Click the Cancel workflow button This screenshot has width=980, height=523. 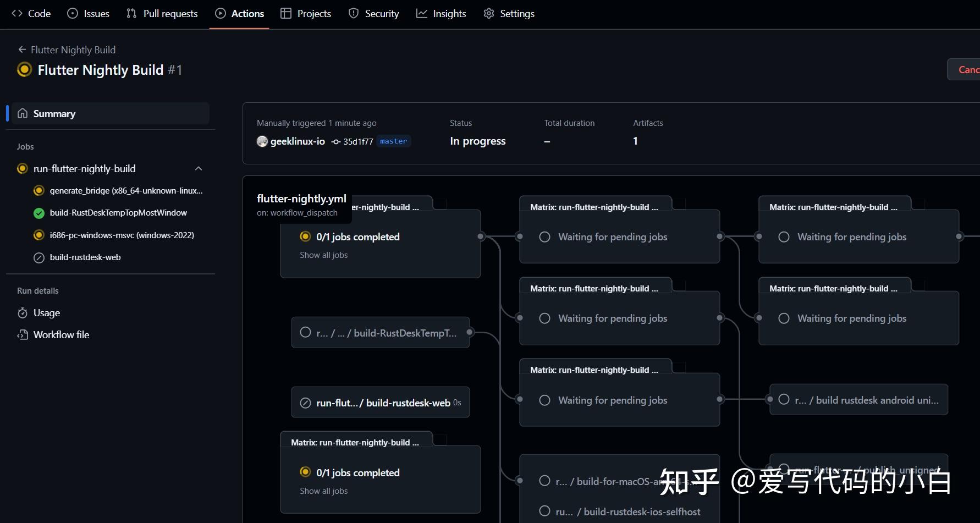(968, 69)
